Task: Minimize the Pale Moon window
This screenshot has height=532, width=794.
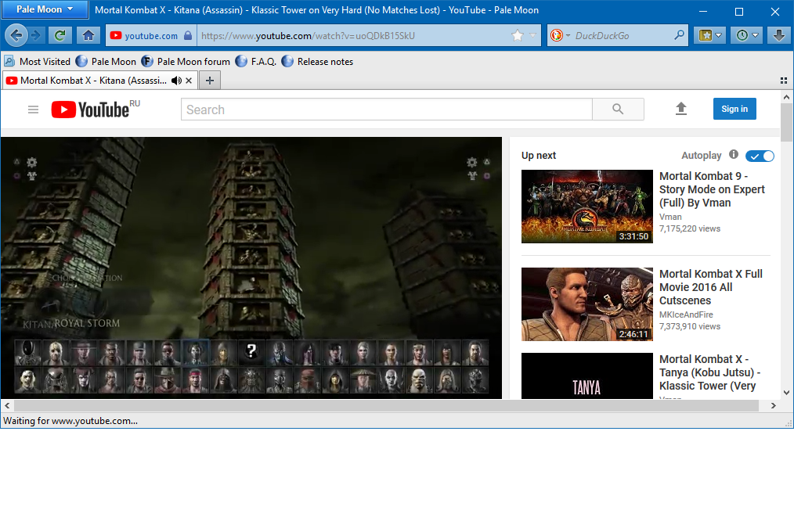Action: 703,11
